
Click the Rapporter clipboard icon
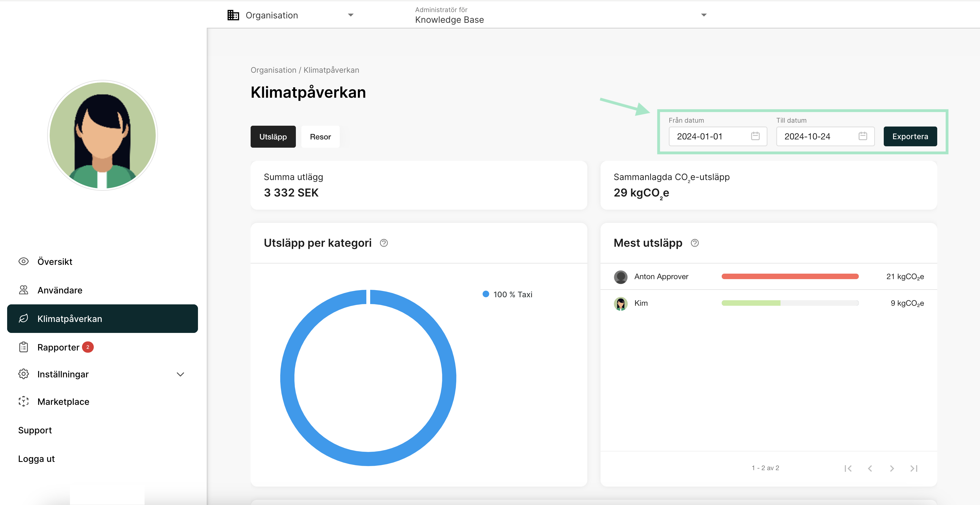(x=24, y=347)
